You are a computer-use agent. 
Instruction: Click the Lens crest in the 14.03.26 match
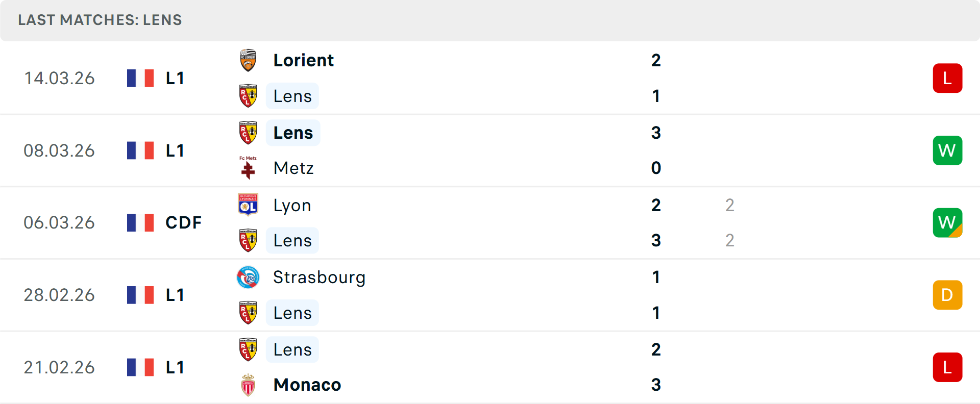click(248, 96)
